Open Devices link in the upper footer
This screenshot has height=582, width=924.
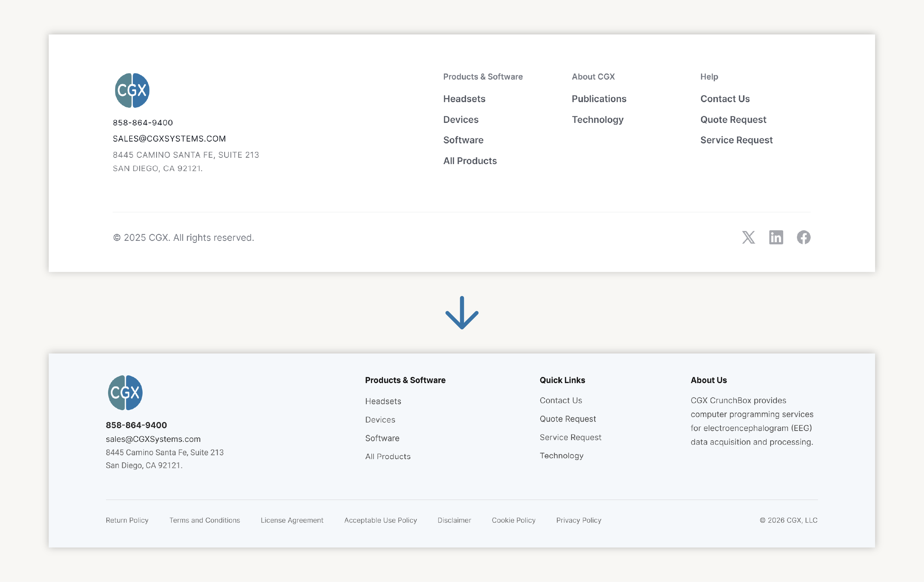pyautogui.click(x=461, y=119)
